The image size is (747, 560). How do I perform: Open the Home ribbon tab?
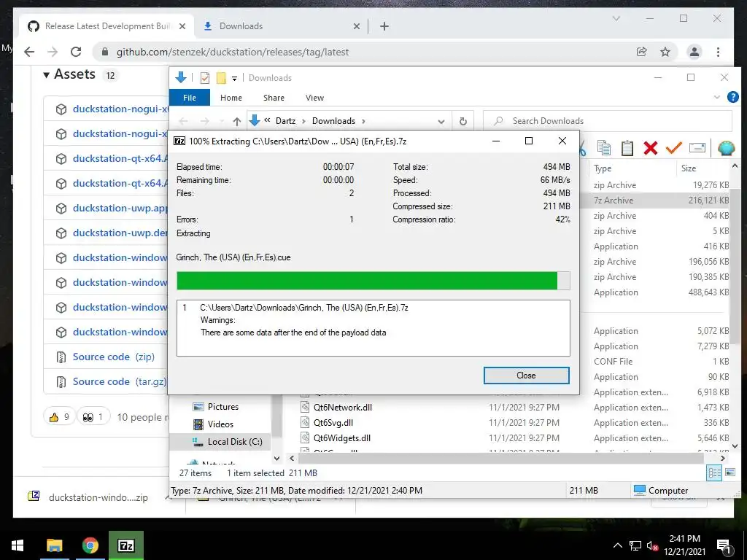click(231, 98)
